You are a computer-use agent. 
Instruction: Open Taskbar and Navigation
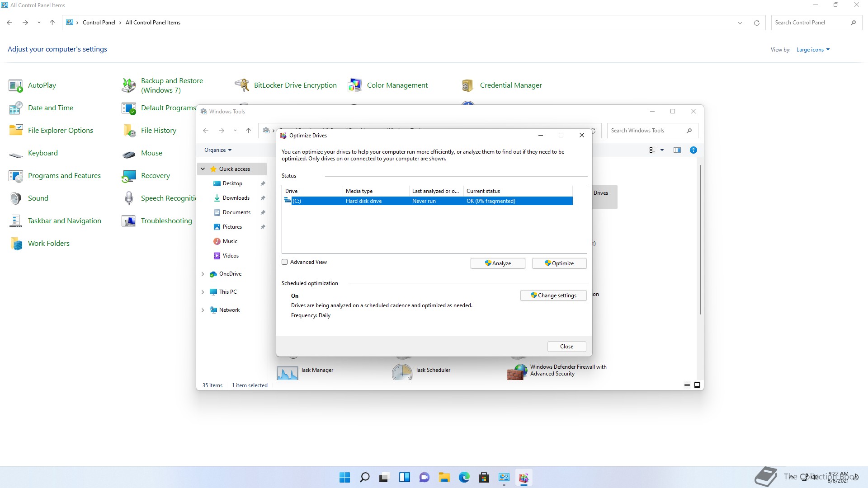coord(55,221)
